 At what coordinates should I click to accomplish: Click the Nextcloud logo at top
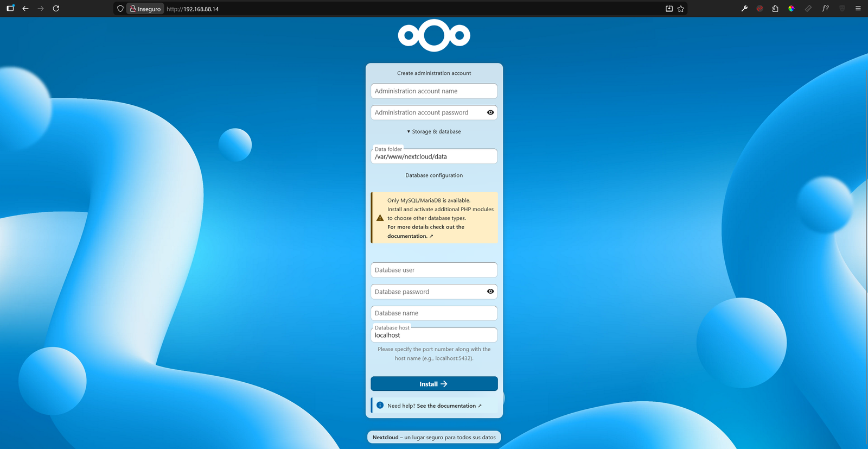coord(434,36)
